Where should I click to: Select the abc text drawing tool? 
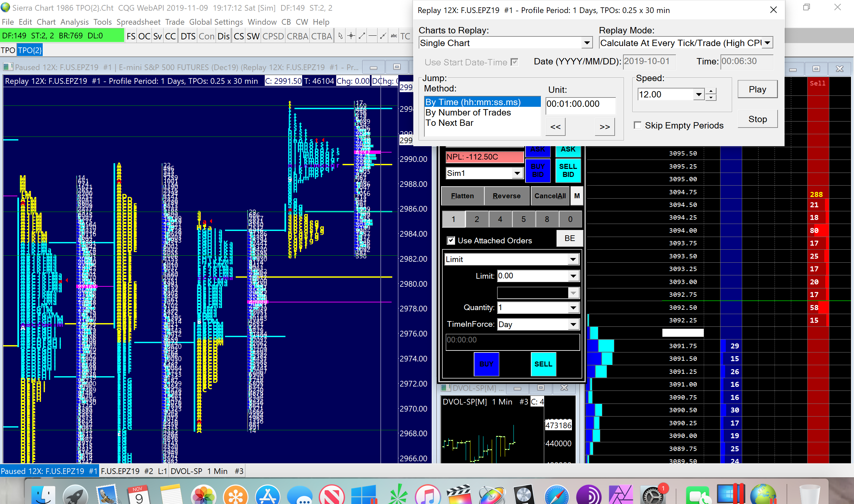(394, 36)
